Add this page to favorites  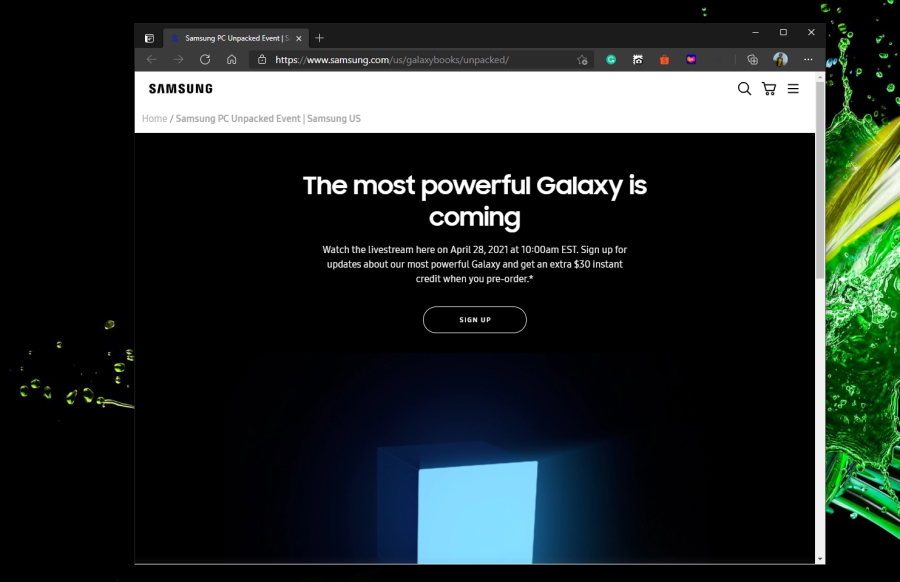pyautogui.click(x=582, y=60)
